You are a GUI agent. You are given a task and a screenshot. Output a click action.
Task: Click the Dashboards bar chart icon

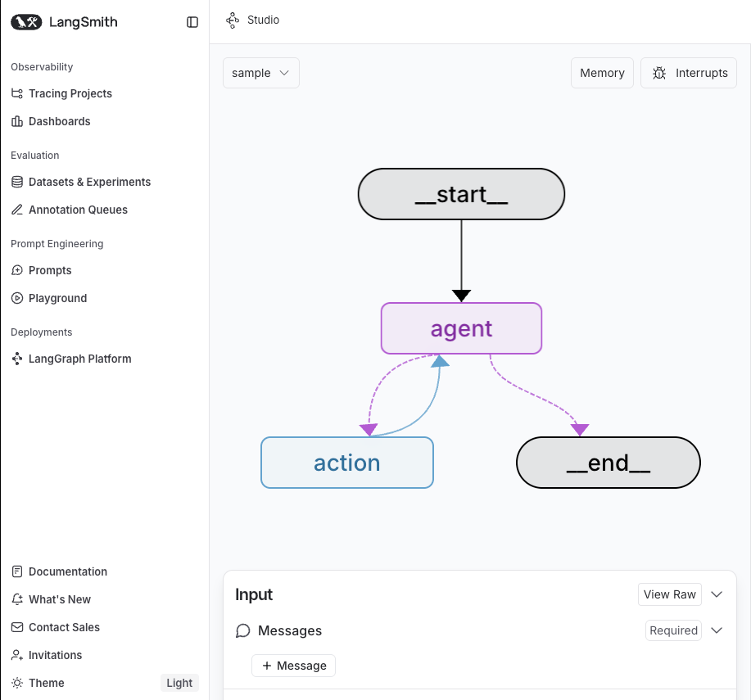17,121
